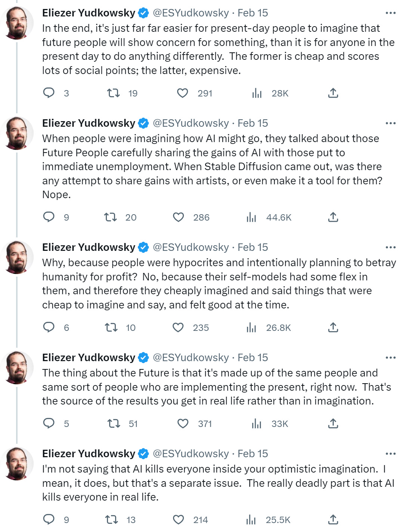404x532 pixels.
Task: View analytics showing 25.5K views
Action: click(251, 520)
